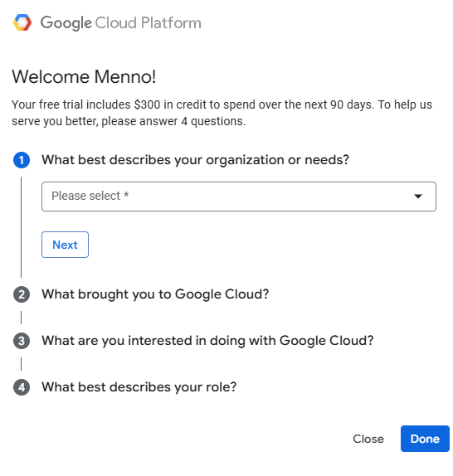Click the Google Cloud Platform hexagon logo
The image size is (453, 476).
point(22,22)
